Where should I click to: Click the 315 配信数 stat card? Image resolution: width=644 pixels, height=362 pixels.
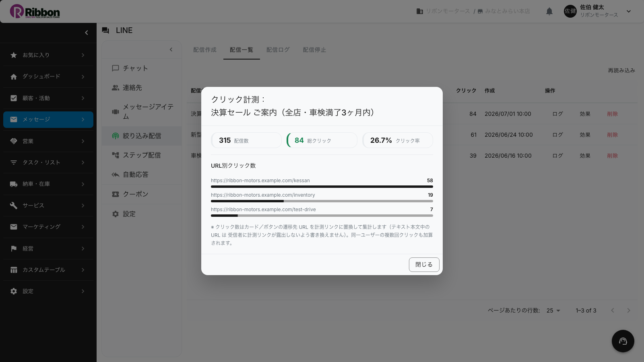point(246,140)
